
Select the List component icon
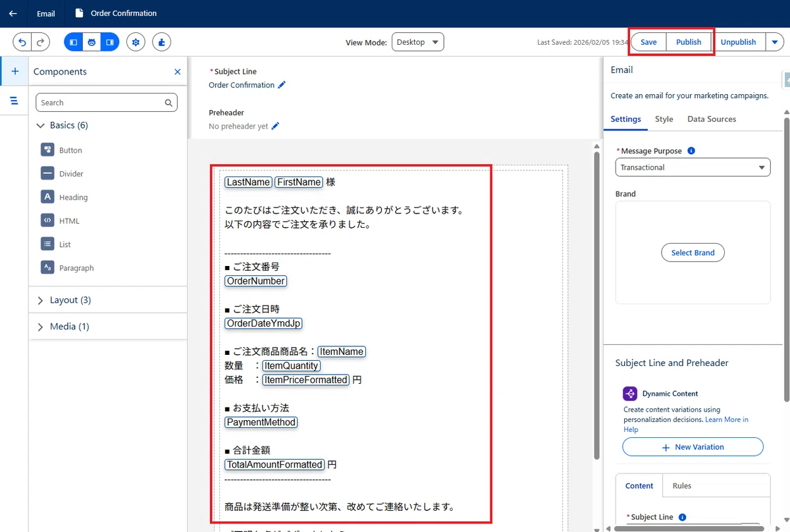[x=47, y=244]
